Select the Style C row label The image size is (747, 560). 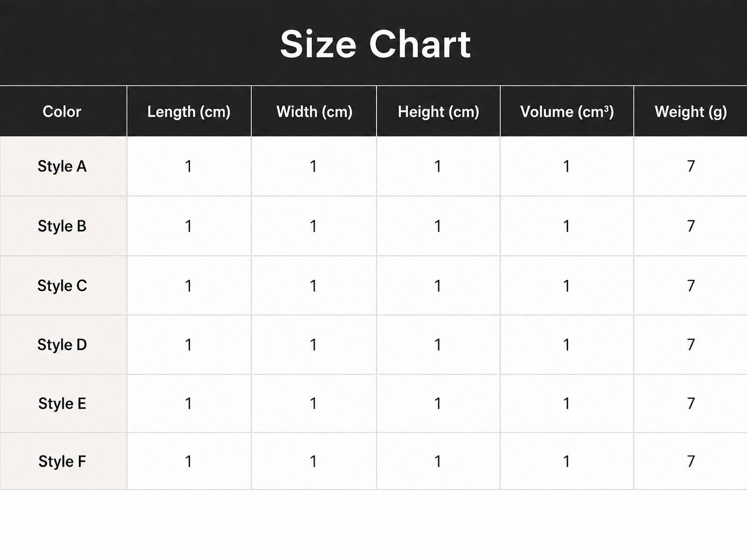click(62, 286)
